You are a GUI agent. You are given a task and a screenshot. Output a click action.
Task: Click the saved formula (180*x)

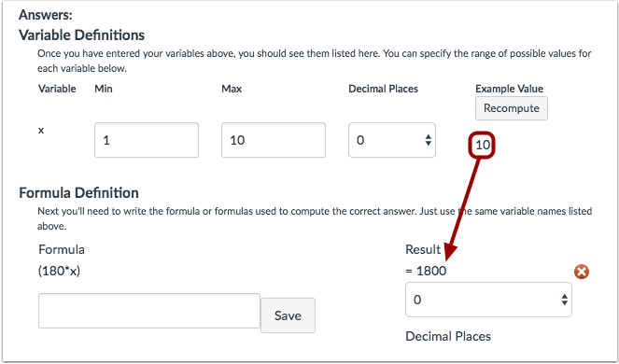(x=59, y=271)
